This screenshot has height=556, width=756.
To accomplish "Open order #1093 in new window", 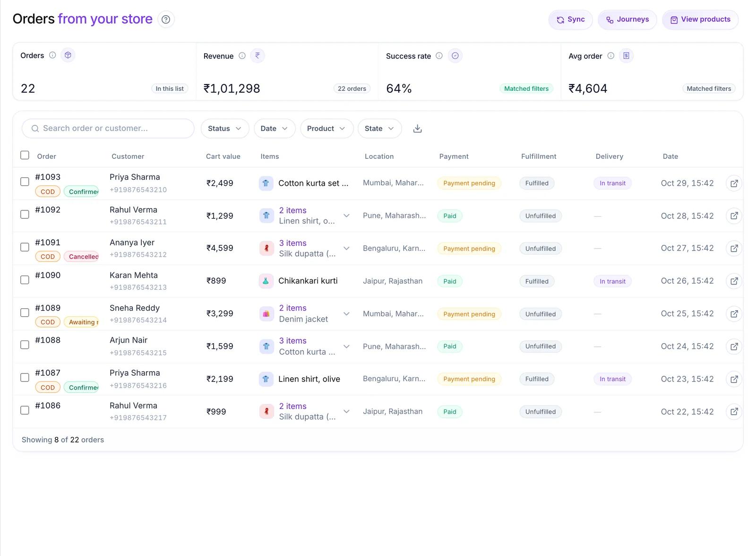I will tap(734, 183).
